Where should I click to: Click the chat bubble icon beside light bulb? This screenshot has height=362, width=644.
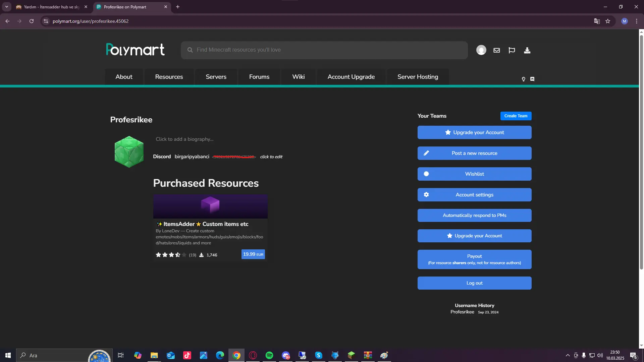[532, 79]
